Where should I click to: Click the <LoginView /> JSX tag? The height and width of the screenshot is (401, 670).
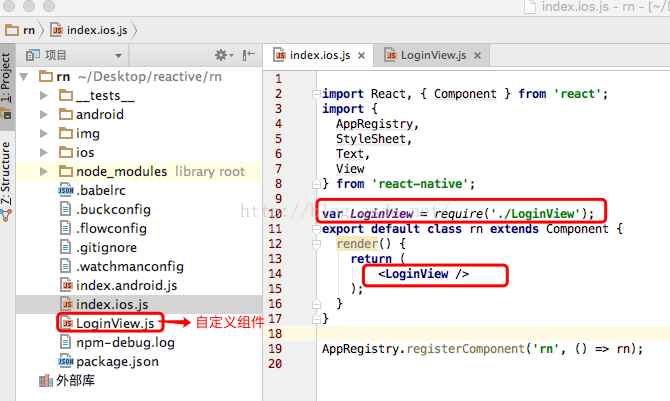tap(423, 274)
